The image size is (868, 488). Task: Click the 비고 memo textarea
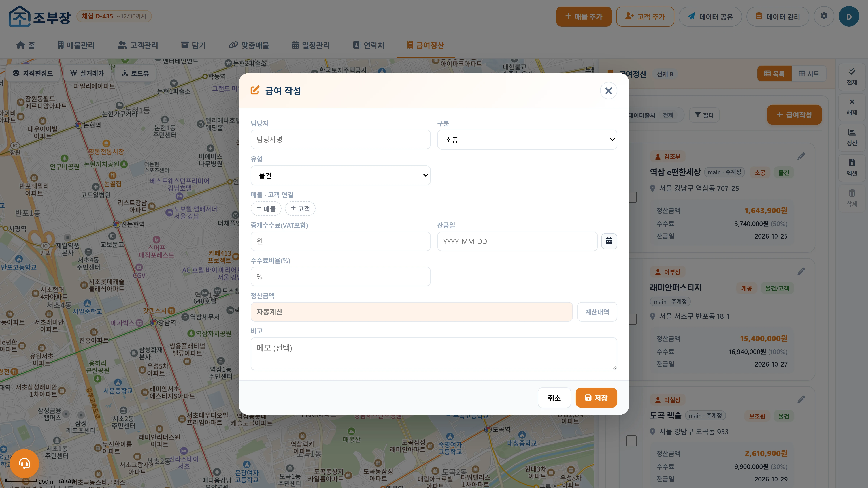(434, 354)
